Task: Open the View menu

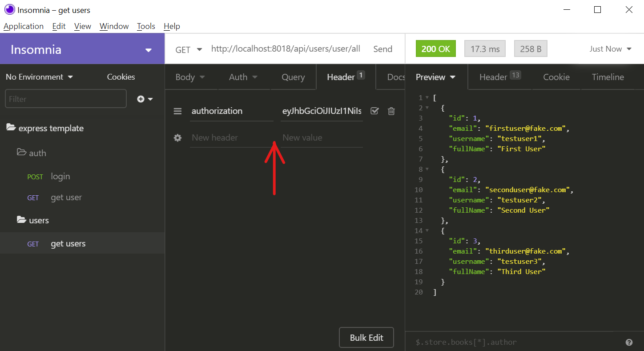Action: (x=83, y=26)
